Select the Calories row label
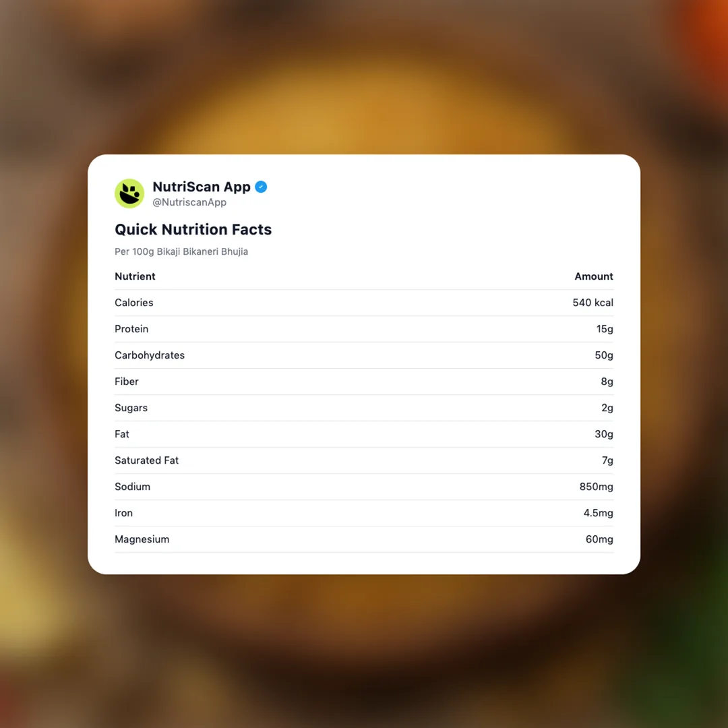The image size is (728, 728). coord(134,303)
